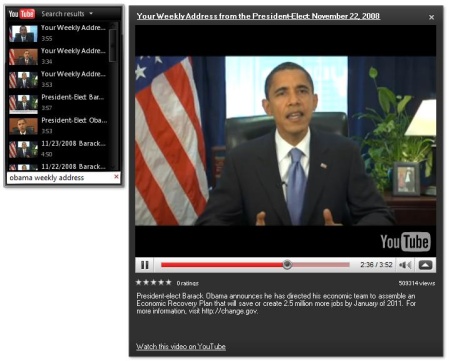Click the 509314 views count
The width and height of the screenshot is (450, 361).
417,283
